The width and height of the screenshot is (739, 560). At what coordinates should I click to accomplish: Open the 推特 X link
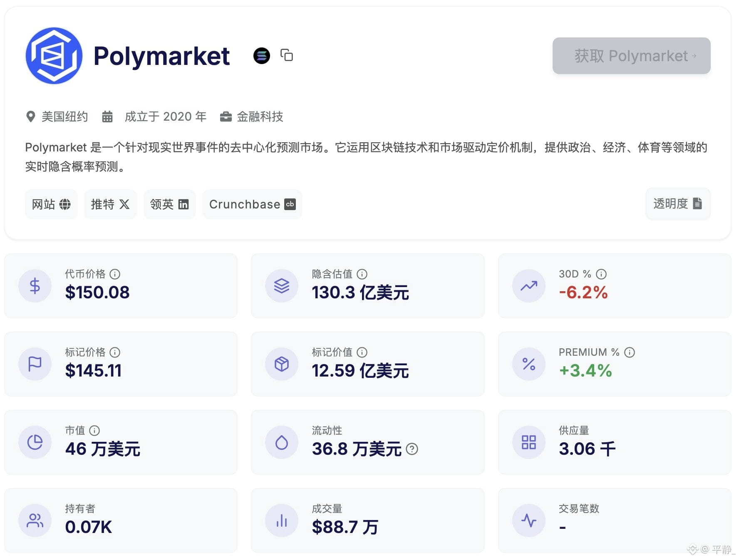click(110, 204)
